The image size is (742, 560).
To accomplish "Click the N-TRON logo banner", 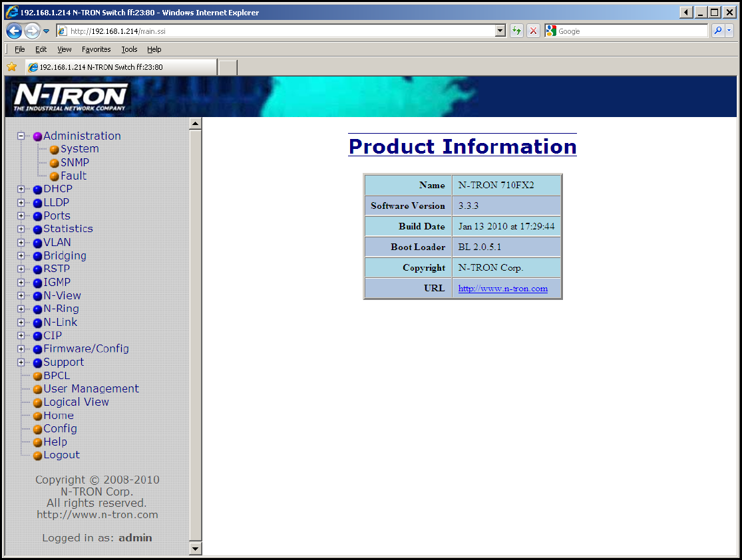I will [x=71, y=97].
